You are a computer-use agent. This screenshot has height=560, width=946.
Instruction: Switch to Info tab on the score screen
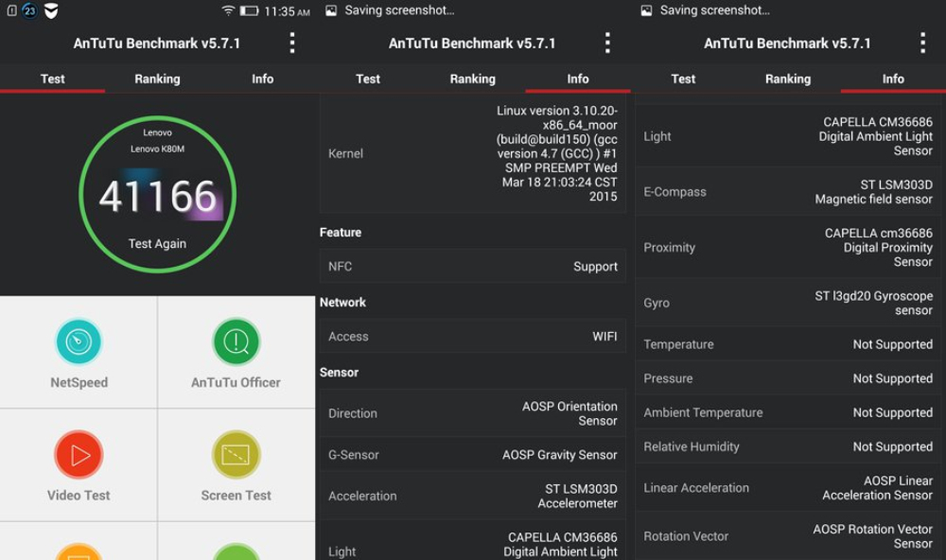262,79
